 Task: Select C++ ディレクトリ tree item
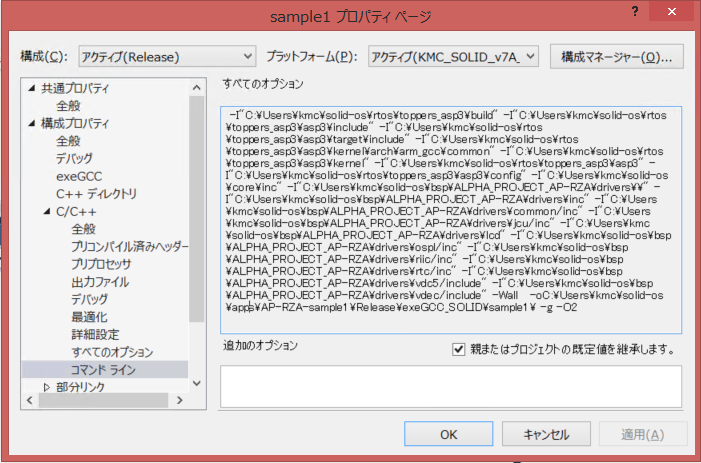click(96, 194)
